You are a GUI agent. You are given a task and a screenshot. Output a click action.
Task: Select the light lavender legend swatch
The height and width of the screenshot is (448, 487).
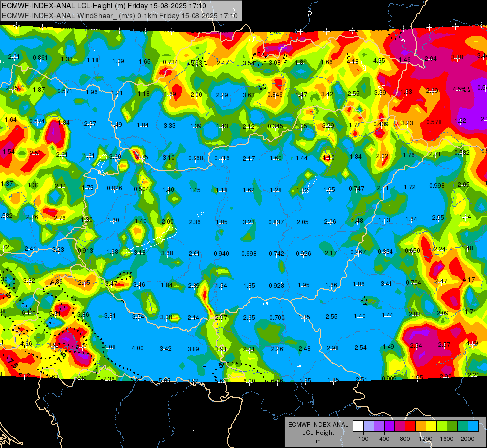click(369, 426)
